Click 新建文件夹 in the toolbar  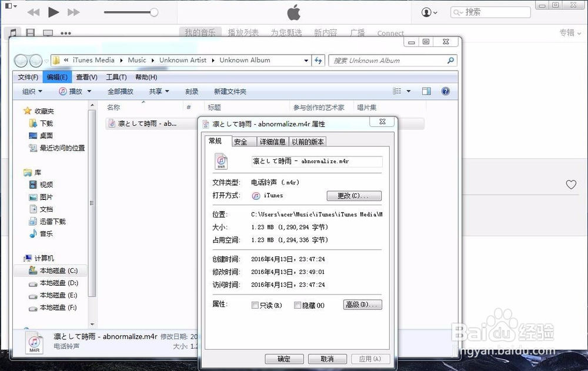pyautogui.click(x=230, y=92)
